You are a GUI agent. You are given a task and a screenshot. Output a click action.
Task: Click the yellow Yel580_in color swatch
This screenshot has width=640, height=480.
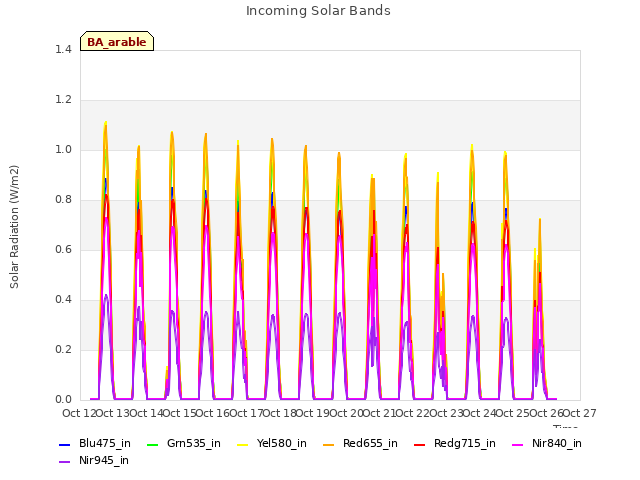tap(242, 444)
